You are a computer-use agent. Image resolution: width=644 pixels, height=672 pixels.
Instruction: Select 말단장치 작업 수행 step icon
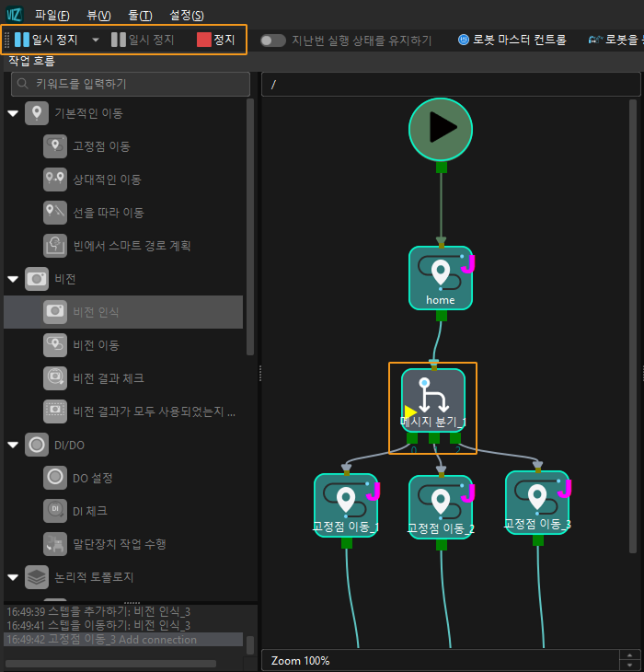[x=55, y=544]
